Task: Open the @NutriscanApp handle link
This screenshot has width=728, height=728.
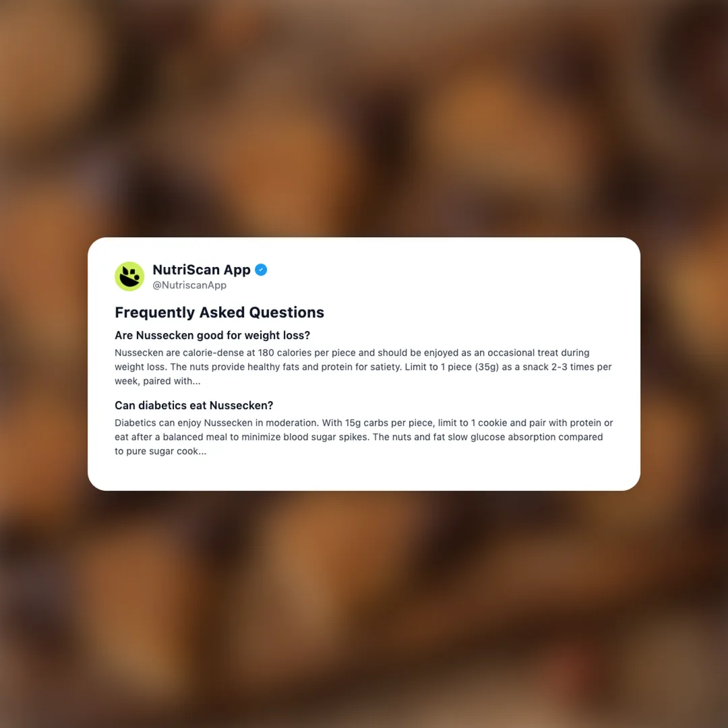Action: click(x=189, y=285)
